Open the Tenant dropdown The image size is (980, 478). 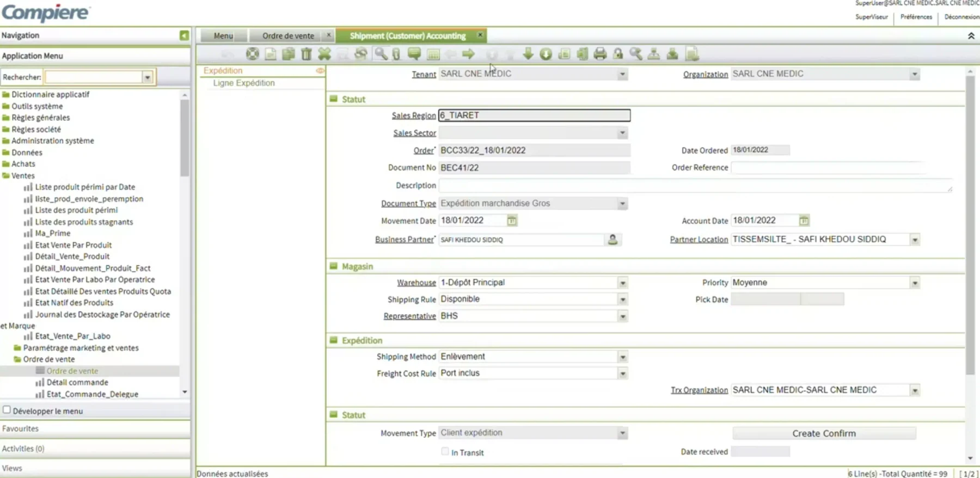tap(622, 74)
